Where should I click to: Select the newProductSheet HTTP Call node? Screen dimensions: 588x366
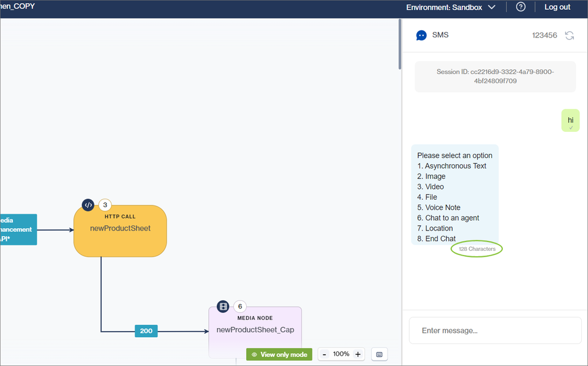pos(120,232)
